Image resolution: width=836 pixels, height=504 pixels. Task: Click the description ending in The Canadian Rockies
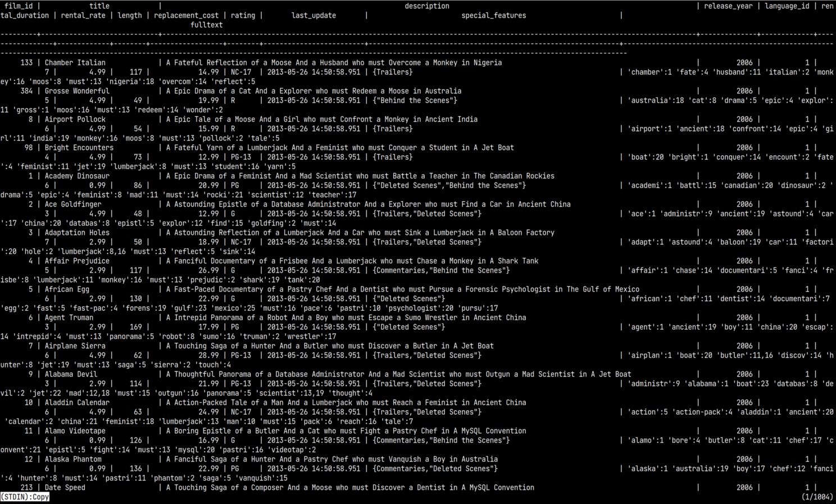coord(360,176)
